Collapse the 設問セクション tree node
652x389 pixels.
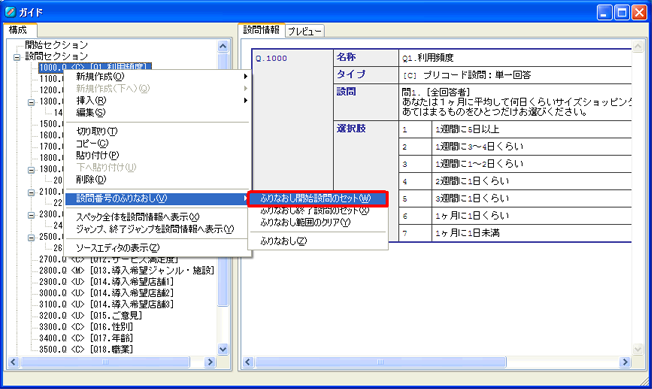17,57
